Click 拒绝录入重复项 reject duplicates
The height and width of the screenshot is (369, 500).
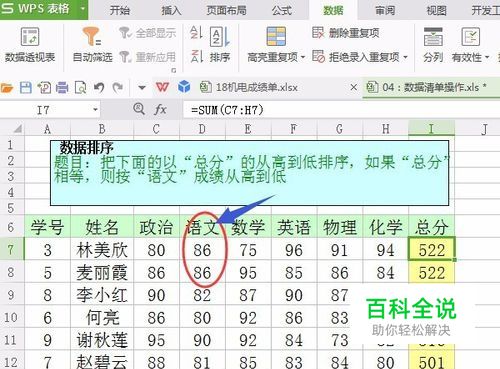coord(356,57)
